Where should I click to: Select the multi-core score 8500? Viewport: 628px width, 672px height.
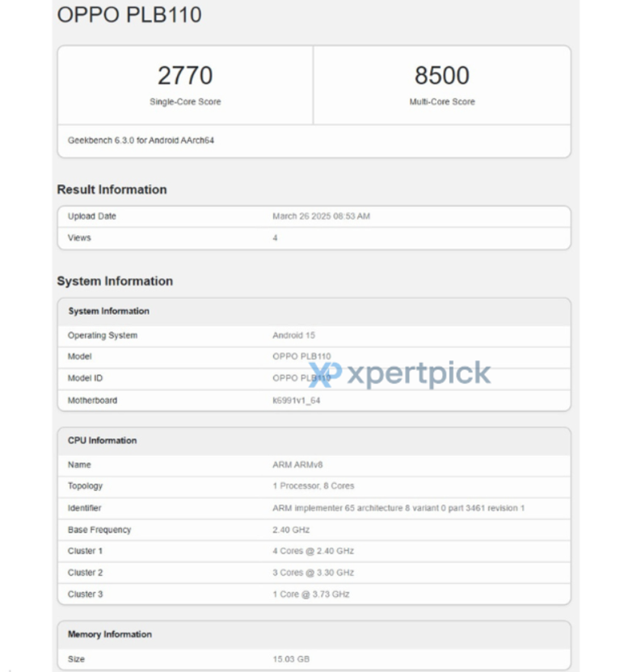441,76
